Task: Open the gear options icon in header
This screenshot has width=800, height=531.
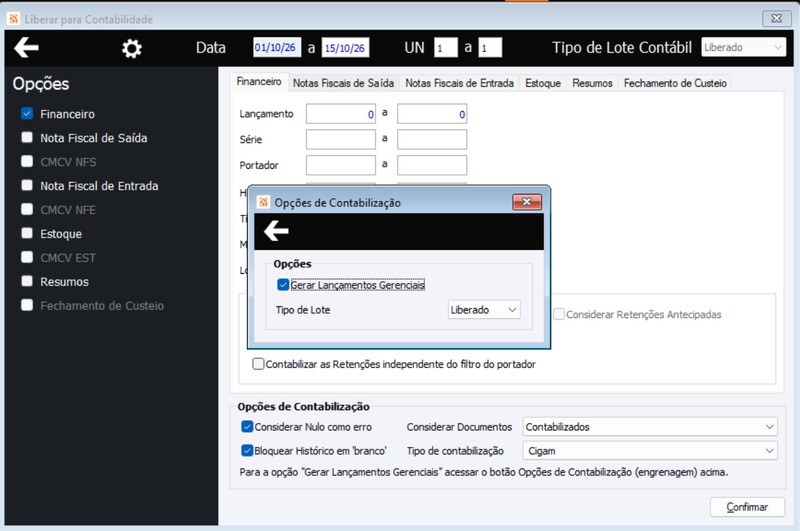Action: [x=132, y=48]
